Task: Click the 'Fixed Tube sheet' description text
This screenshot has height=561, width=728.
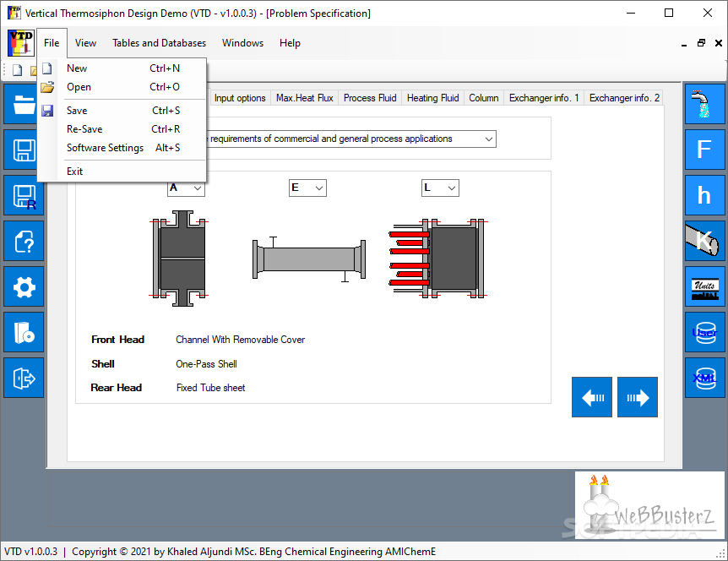Action: (210, 388)
